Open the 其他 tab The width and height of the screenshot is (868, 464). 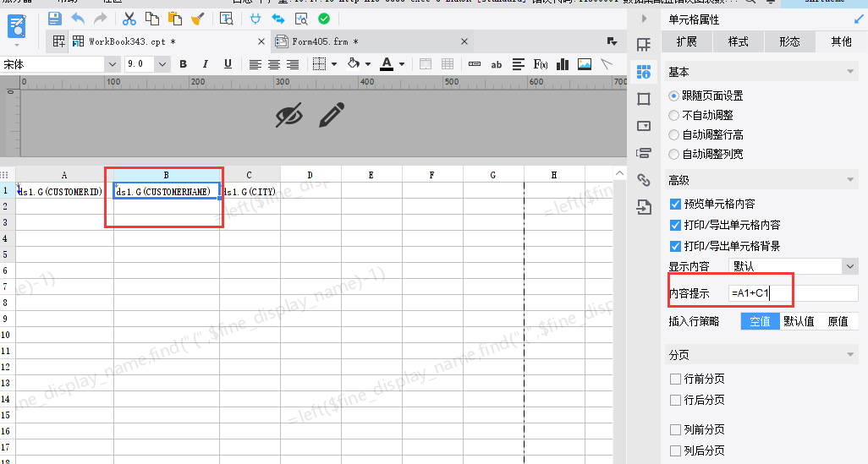841,41
